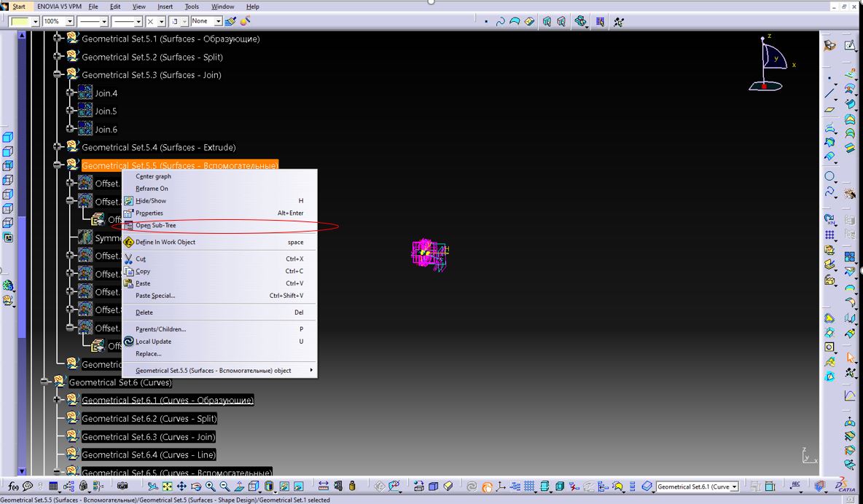
Task: Click the 3D compass in viewport
Action: [x=770, y=62]
